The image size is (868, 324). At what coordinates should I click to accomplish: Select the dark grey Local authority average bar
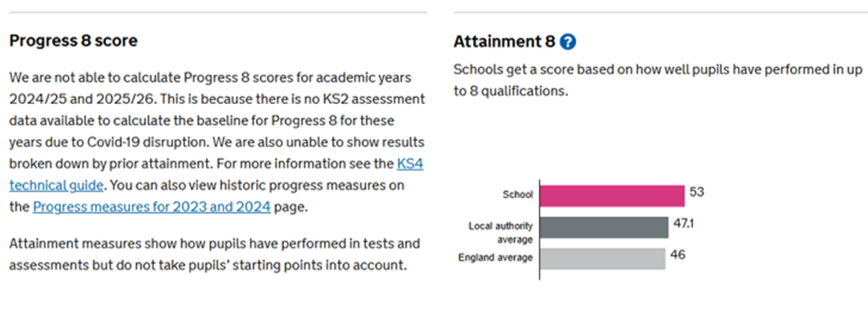tap(604, 227)
